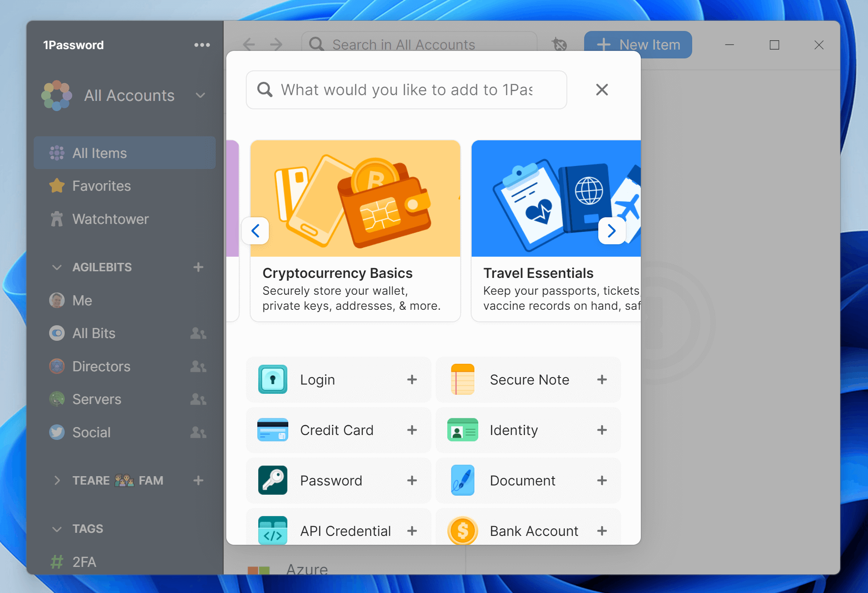Select the Favorites star item
The height and width of the screenshot is (593, 868).
tap(101, 186)
